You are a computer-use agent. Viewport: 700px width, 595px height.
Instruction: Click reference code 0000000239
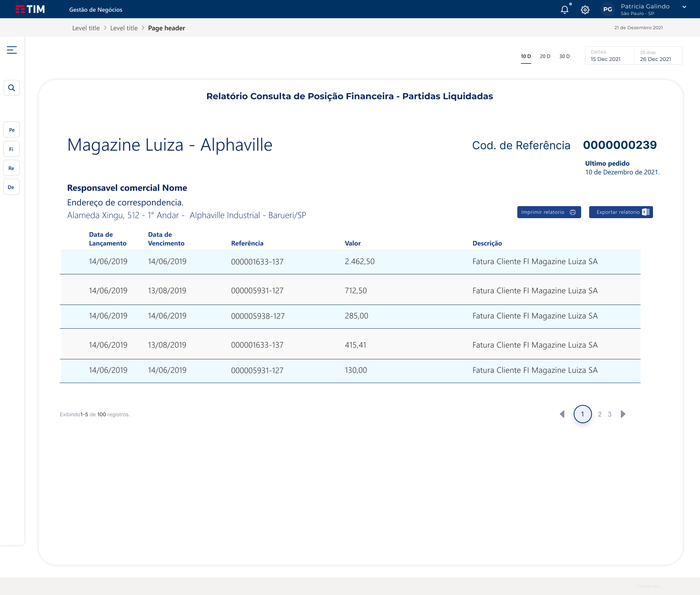pyautogui.click(x=620, y=145)
